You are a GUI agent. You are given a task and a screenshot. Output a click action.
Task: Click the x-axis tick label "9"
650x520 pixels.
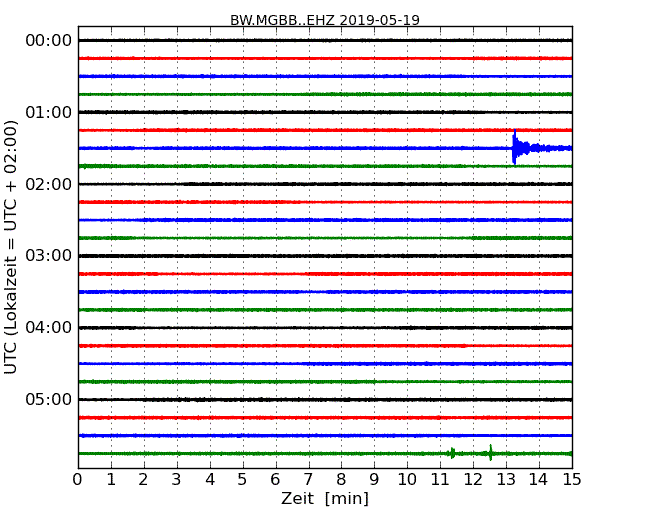pyautogui.click(x=374, y=480)
